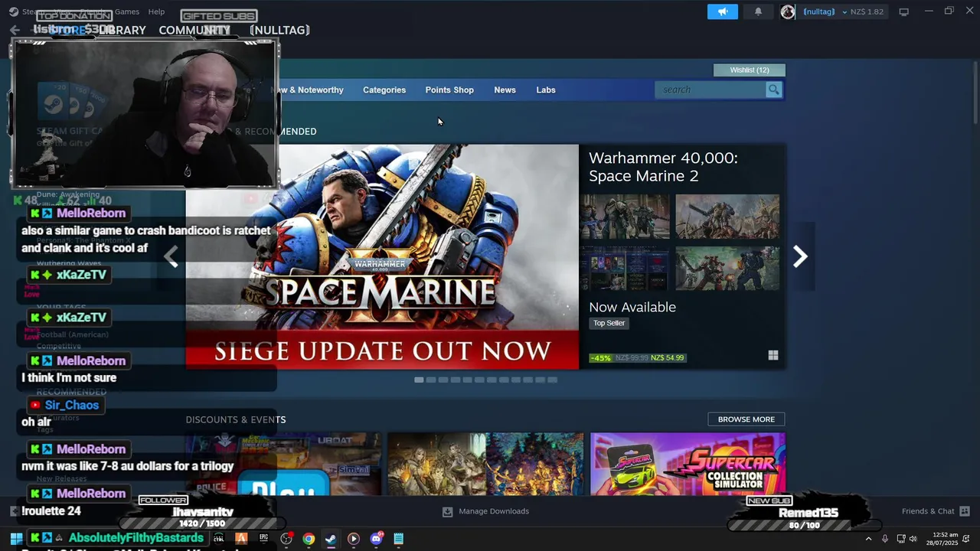Screen dimensions: 980x551
Task: Go to previous featured carousel game
Action: (171, 256)
